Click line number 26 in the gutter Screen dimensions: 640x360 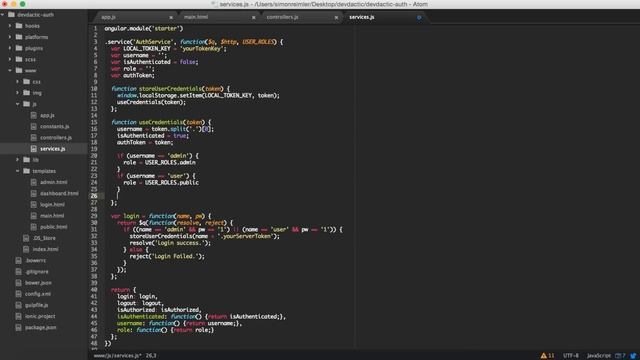click(x=94, y=196)
